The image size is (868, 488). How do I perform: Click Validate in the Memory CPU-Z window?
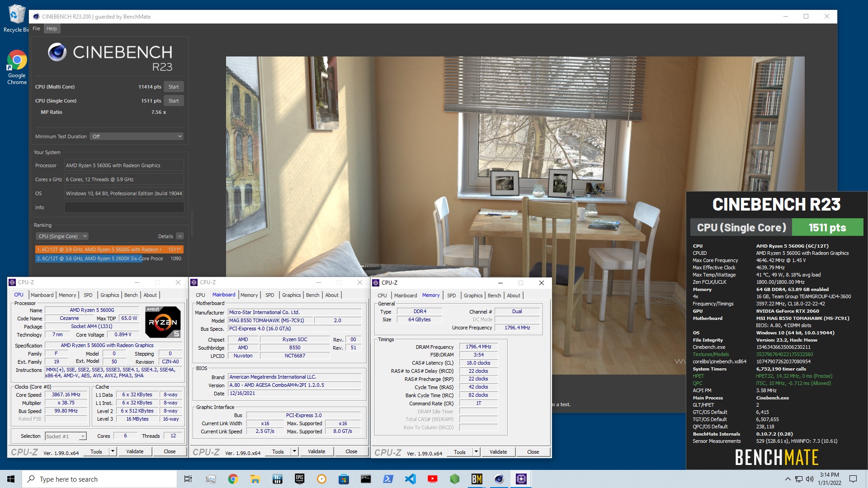[x=498, y=452]
